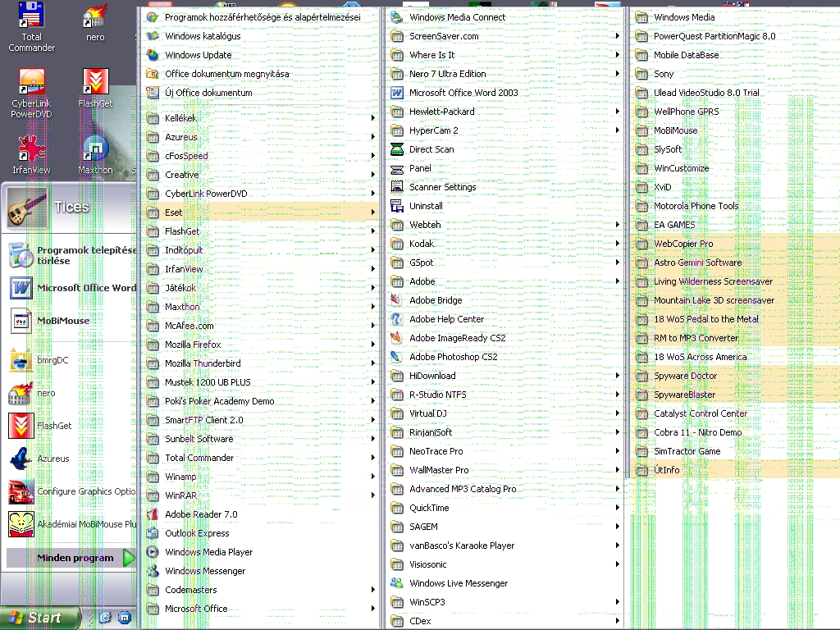
Task: Open Windows Media Connect entry
Action: pos(504,17)
